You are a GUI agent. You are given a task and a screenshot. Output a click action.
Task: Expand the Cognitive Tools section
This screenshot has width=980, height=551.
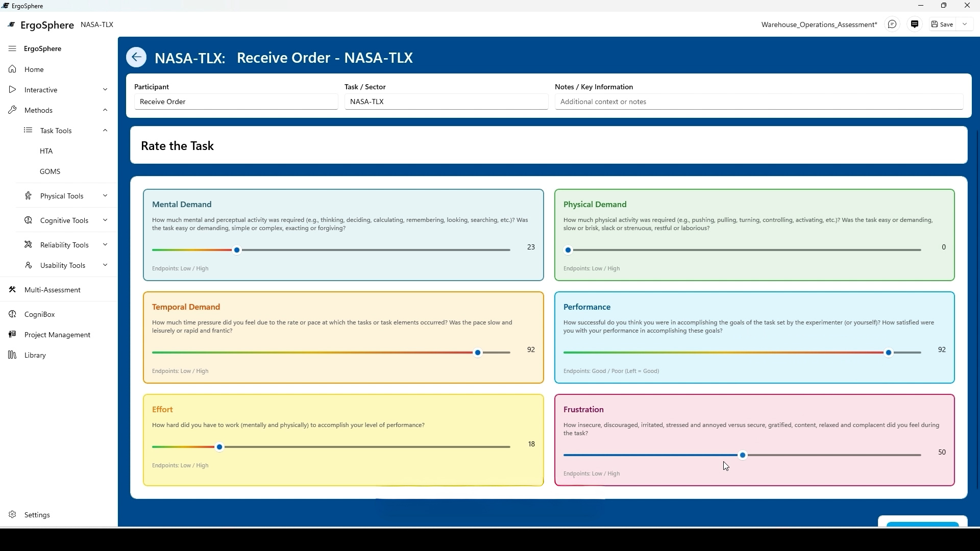105,220
